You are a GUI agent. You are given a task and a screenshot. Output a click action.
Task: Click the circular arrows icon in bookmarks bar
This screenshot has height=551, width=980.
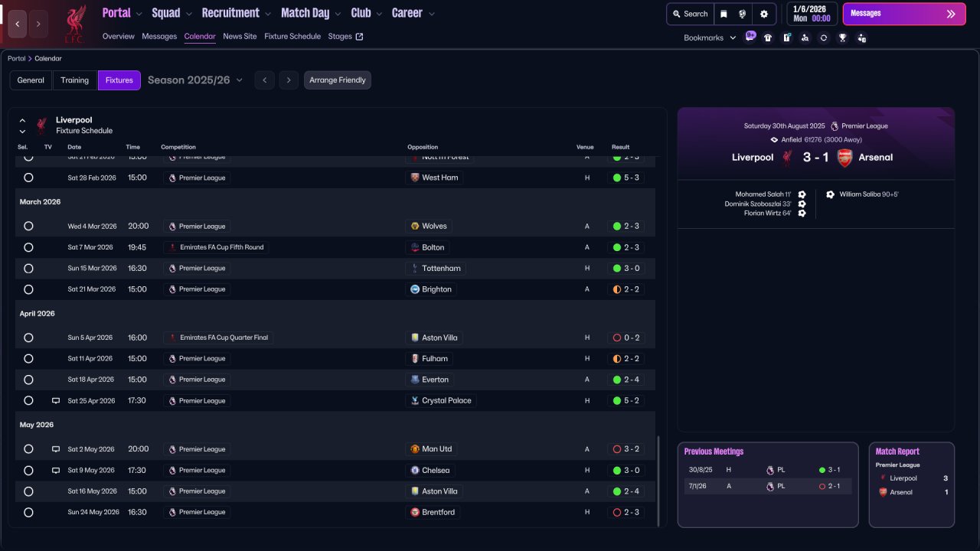(x=824, y=37)
